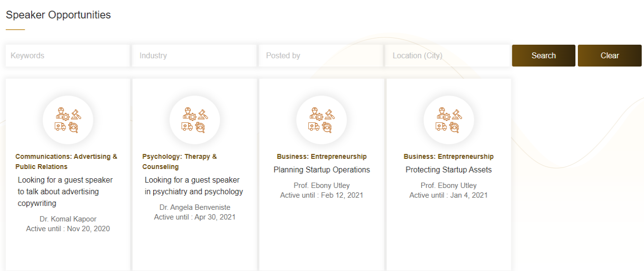
Task: Click Dr. Angela Benveniste's name
Action: pyautogui.click(x=195, y=207)
